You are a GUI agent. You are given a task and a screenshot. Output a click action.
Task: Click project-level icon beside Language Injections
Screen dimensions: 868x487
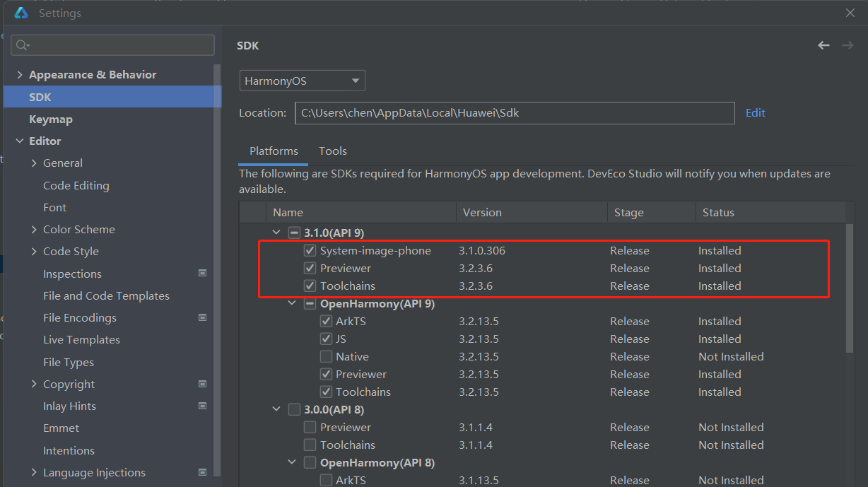(x=203, y=472)
